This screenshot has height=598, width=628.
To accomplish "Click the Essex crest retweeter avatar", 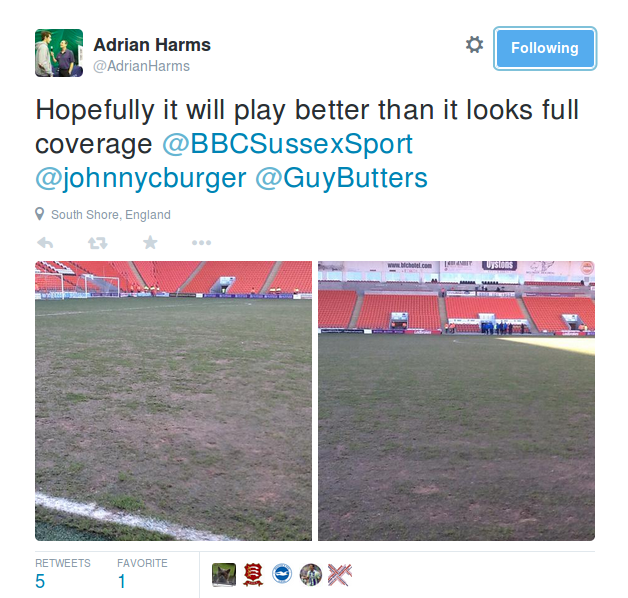I will click(253, 575).
